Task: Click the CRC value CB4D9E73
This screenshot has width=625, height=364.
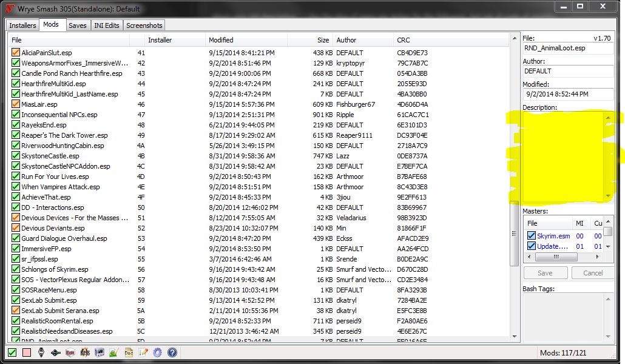Action: pyautogui.click(x=412, y=53)
